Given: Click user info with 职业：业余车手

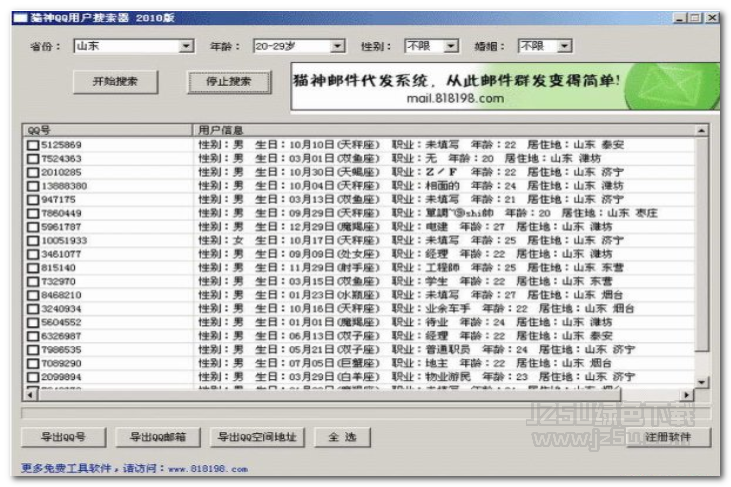Looking at the screenshot, I should 416,309.
